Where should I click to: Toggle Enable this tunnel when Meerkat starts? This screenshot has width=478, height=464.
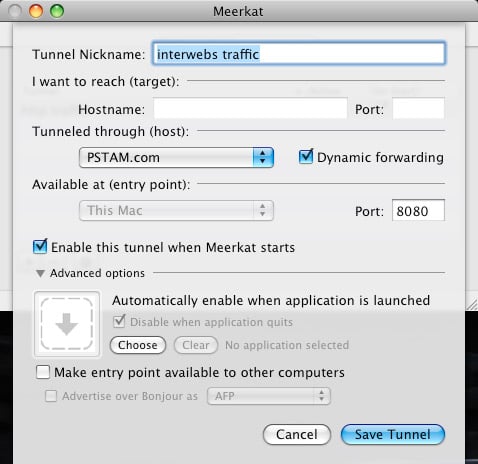40,247
